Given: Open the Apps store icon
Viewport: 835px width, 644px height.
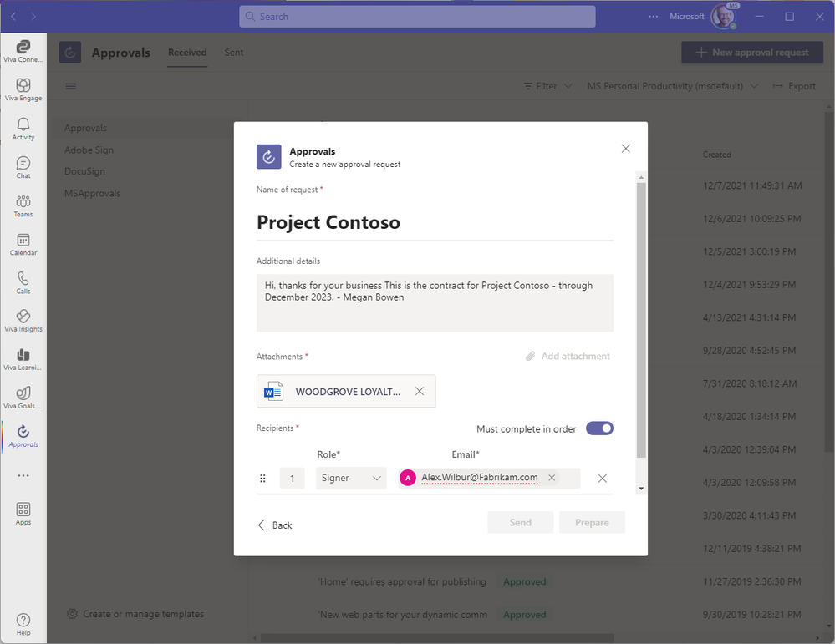Looking at the screenshot, I should [23, 515].
